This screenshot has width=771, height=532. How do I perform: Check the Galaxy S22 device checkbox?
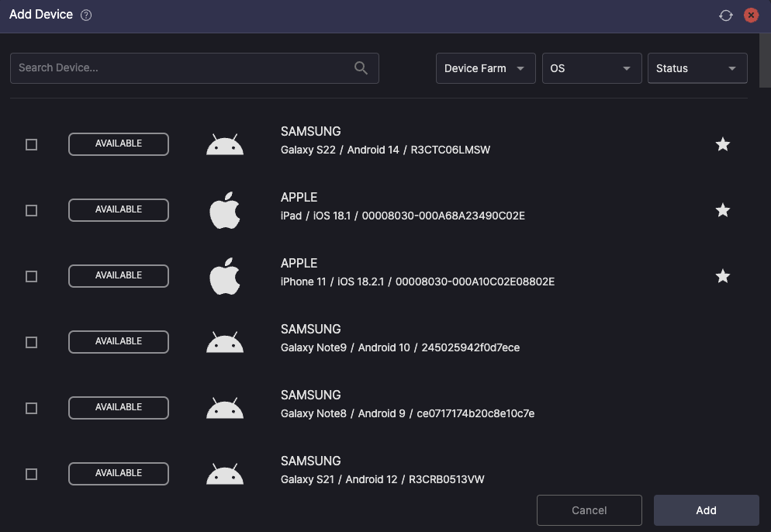31,144
